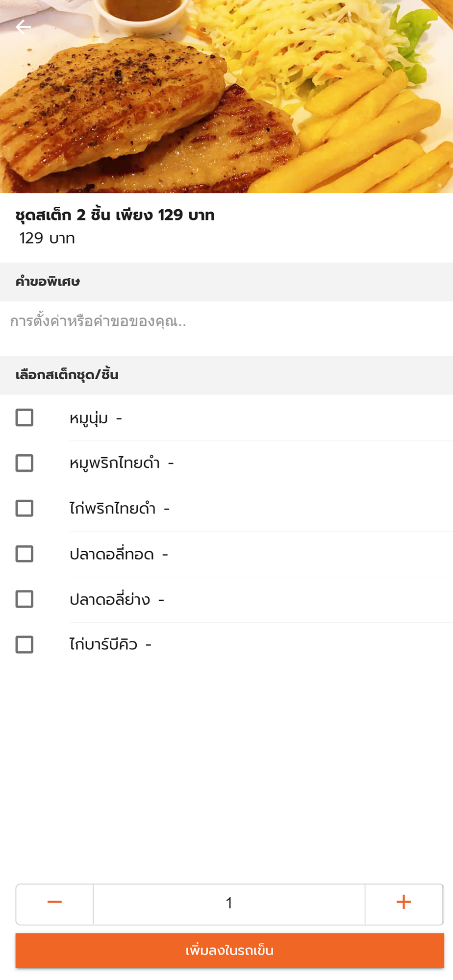Tap the เลือกสเต็กชุด/ชิ้น section header
This screenshot has height=980, width=453.
tap(67, 375)
